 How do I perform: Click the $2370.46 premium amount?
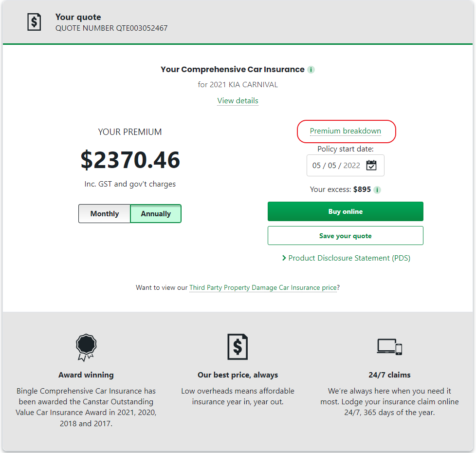click(130, 160)
